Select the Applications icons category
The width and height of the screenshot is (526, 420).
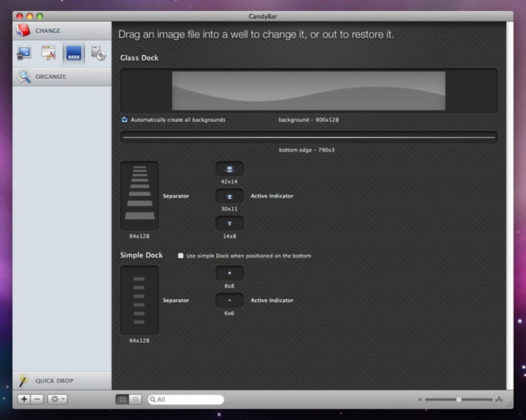49,53
